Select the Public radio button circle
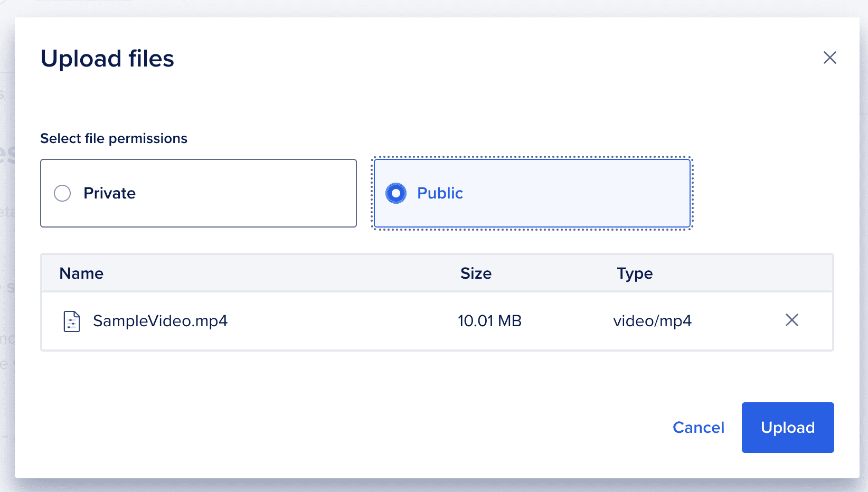The width and height of the screenshot is (868, 492). click(396, 193)
